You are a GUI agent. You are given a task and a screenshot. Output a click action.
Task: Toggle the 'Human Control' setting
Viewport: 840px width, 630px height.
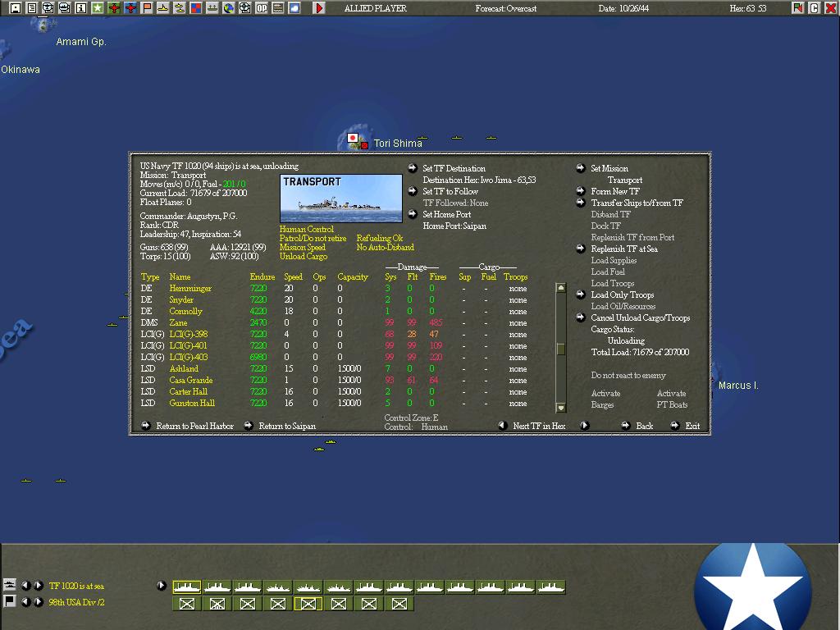tap(307, 230)
